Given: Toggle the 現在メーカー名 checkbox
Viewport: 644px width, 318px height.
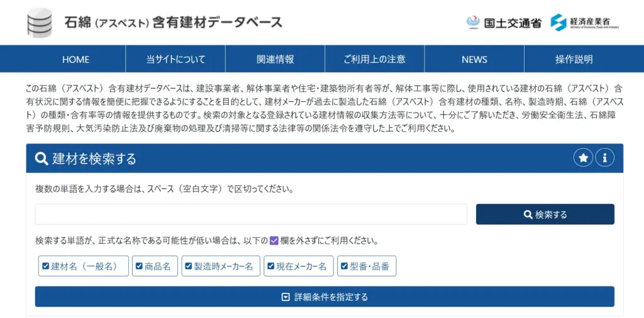Looking at the screenshot, I should click(x=271, y=266).
